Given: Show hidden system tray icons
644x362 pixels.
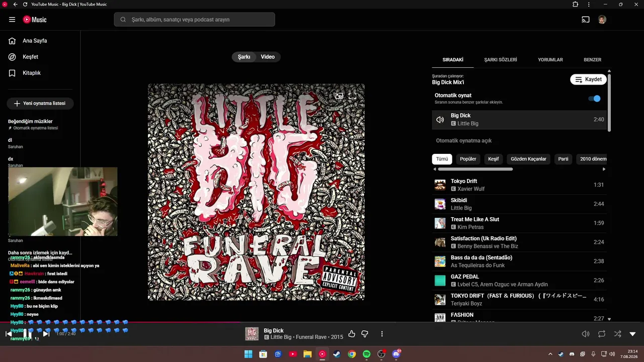Looking at the screenshot, I should coord(550,354).
